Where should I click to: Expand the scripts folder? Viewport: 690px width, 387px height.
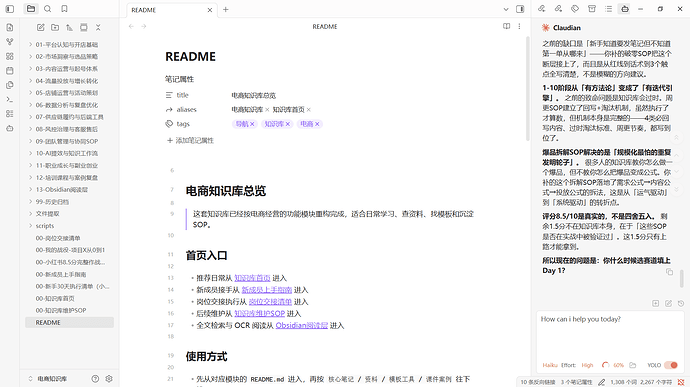(30, 226)
